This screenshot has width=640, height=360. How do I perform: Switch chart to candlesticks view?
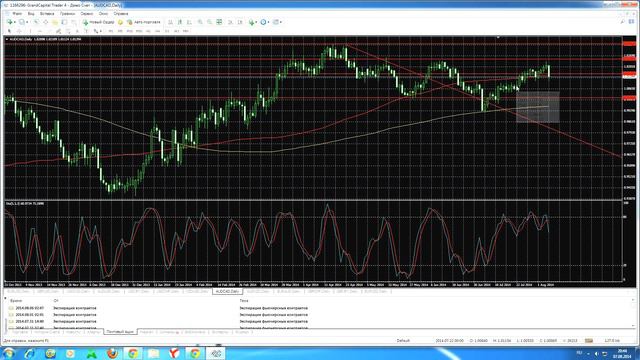click(x=180, y=22)
